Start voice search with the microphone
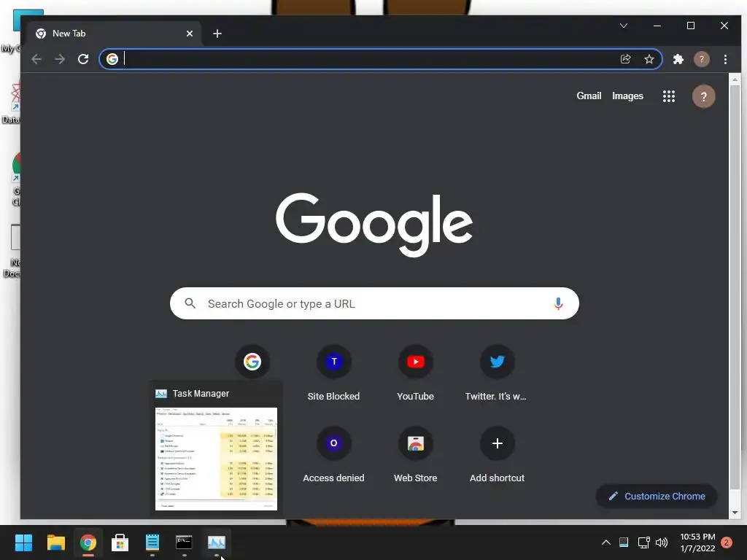This screenshot has height=560, width=747. 558,303
